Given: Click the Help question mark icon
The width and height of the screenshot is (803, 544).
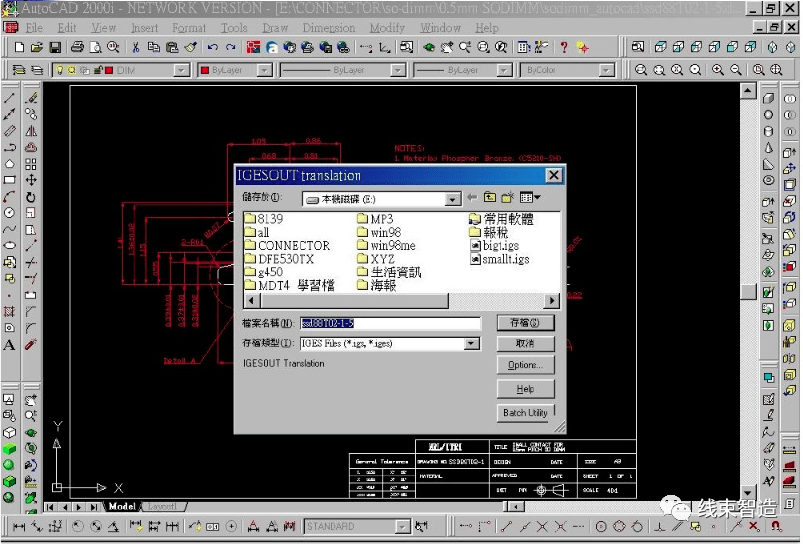Looking at the screenshot, I should [x=564, y=48].
